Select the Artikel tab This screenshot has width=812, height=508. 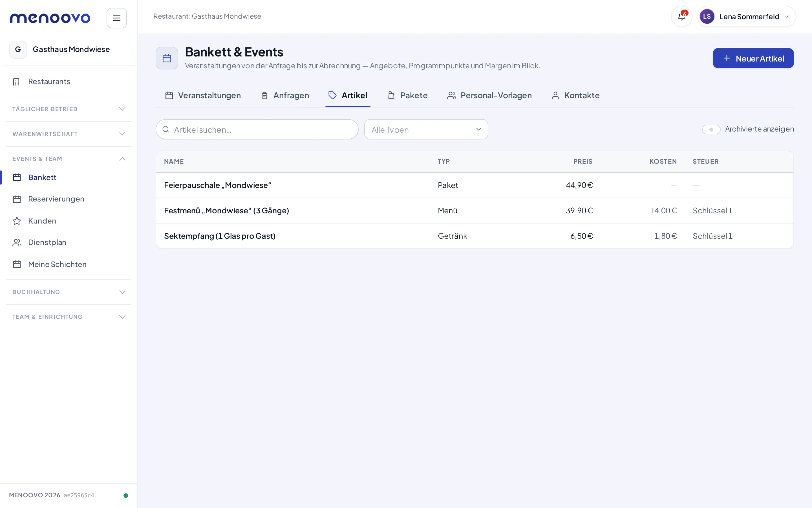point(348,95)
